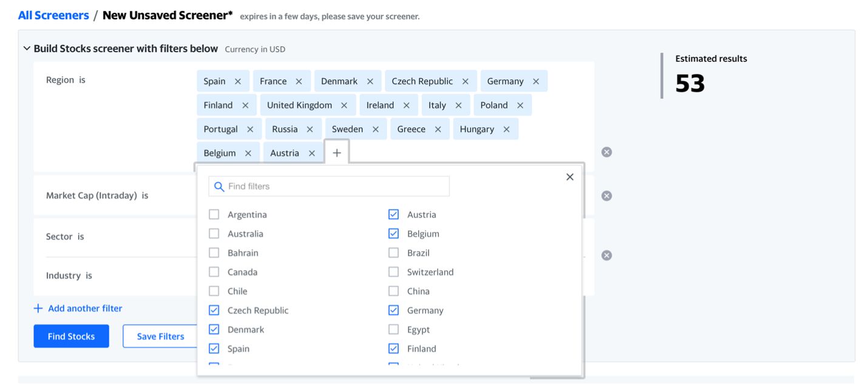The width and height of the screenshot is (868, 385).
Task: Remove the Spain region tag
Action: (x=237, y=81)
